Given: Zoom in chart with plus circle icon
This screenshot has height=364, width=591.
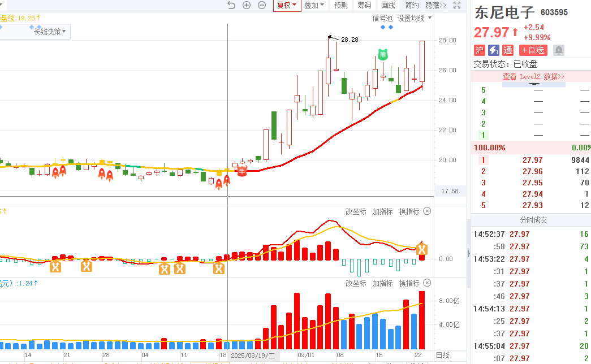Looking at the screenshot, I should (247, 5).
